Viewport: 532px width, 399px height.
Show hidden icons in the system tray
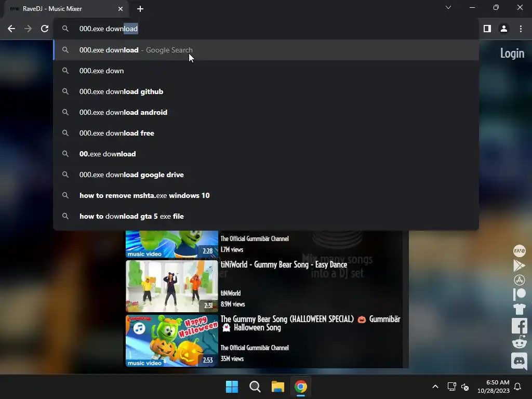pos(435,387)
